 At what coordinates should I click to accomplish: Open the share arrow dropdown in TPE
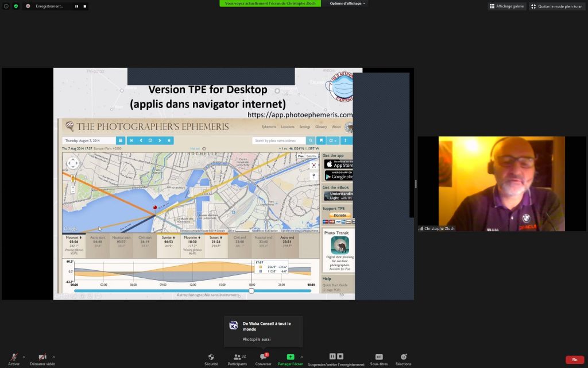332,140
